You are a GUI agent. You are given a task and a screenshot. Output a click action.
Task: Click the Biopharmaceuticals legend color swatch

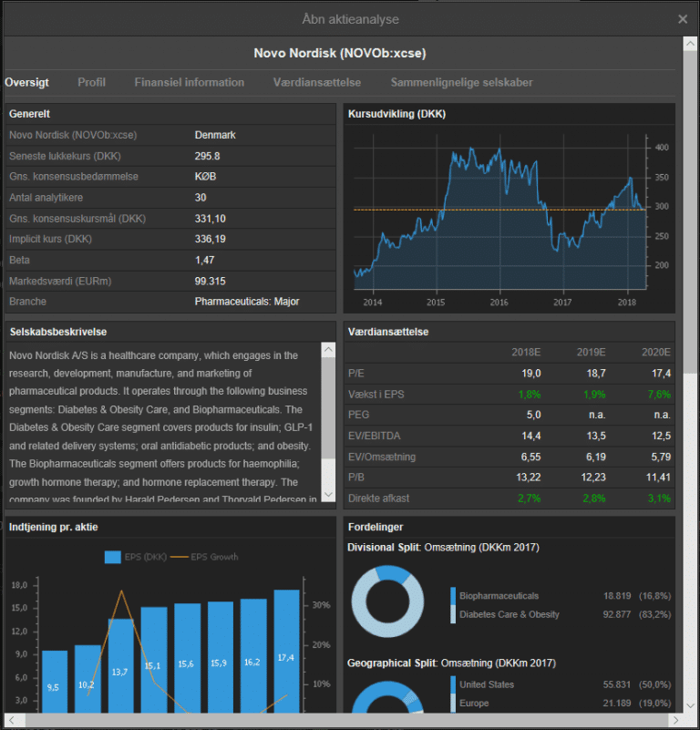click(x=453, y=596)
